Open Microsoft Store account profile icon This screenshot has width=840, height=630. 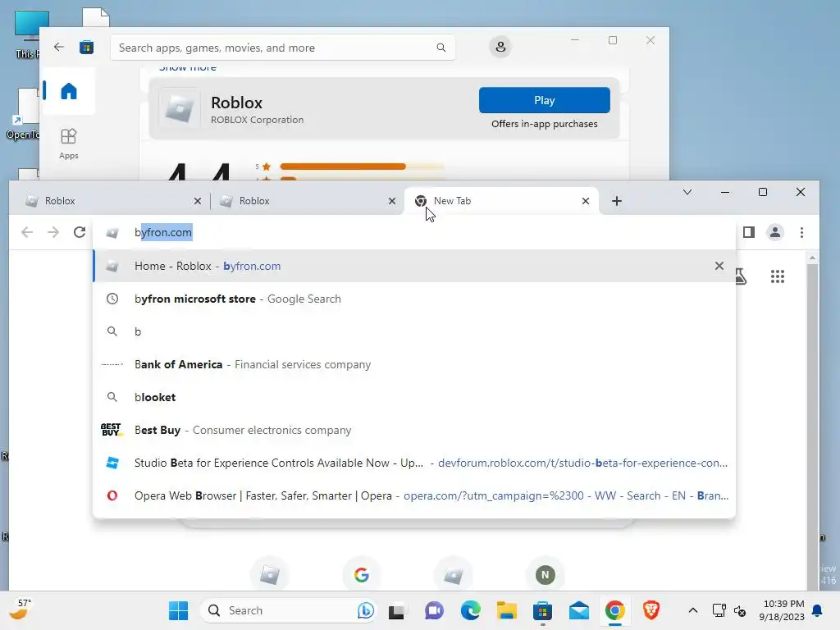(x=500, y=47)
